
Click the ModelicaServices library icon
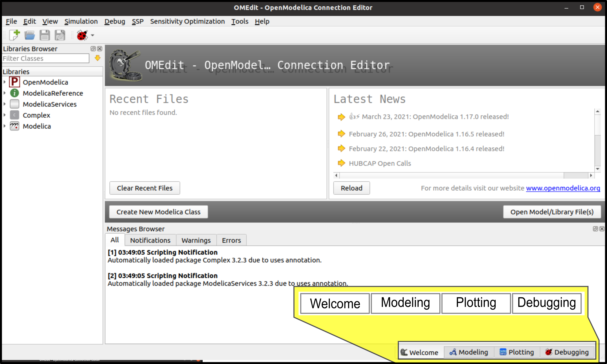[15, 104]
